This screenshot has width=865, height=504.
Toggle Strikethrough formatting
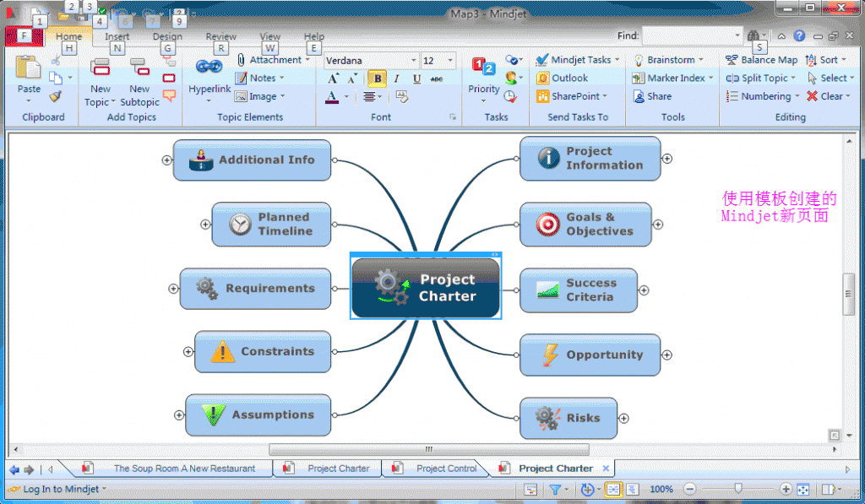click(x=437, y=79)
